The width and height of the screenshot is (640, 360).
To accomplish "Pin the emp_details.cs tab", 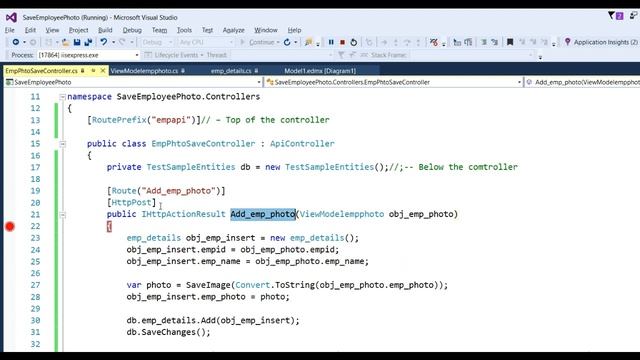I will coord(256,71).
